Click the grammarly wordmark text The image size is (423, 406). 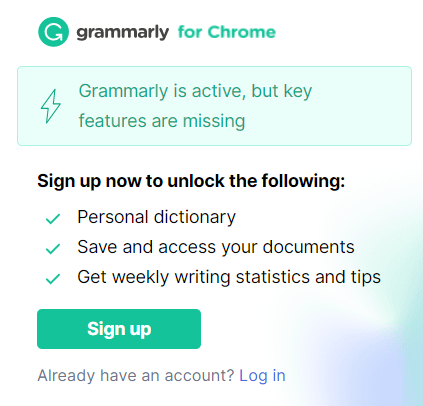123,33
